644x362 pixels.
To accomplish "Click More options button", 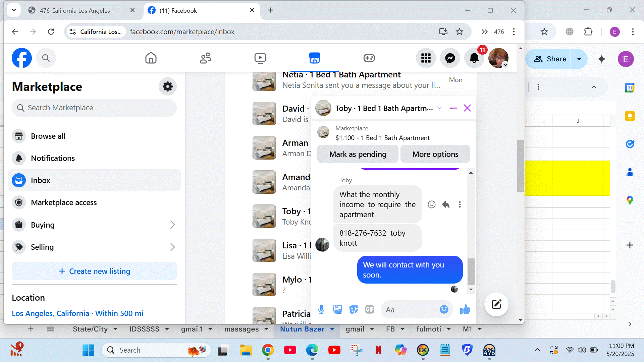I will click(435, 154).
